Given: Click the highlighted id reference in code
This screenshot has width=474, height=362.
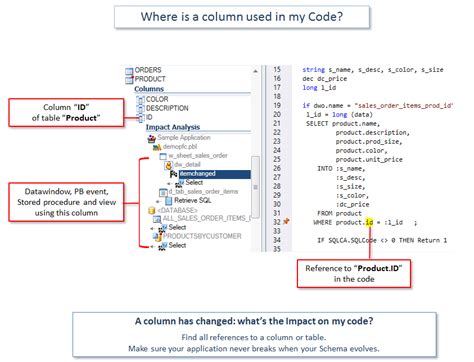Looking at the screenshot, I should pos(369,222).
